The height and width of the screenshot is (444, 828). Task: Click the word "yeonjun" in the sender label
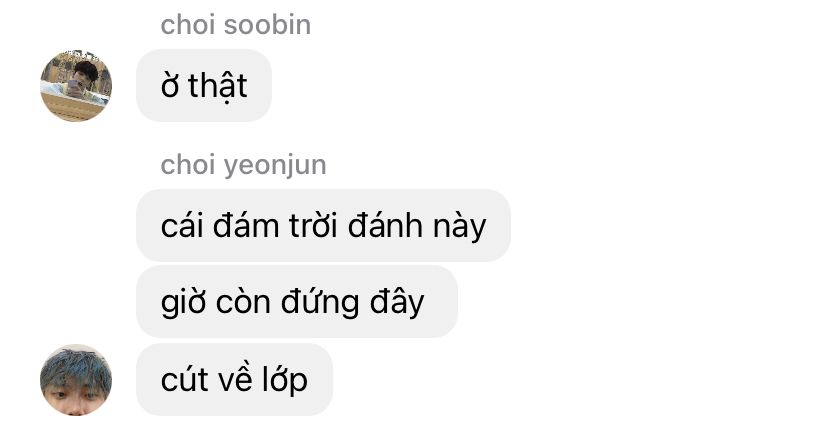click(275, 166)
